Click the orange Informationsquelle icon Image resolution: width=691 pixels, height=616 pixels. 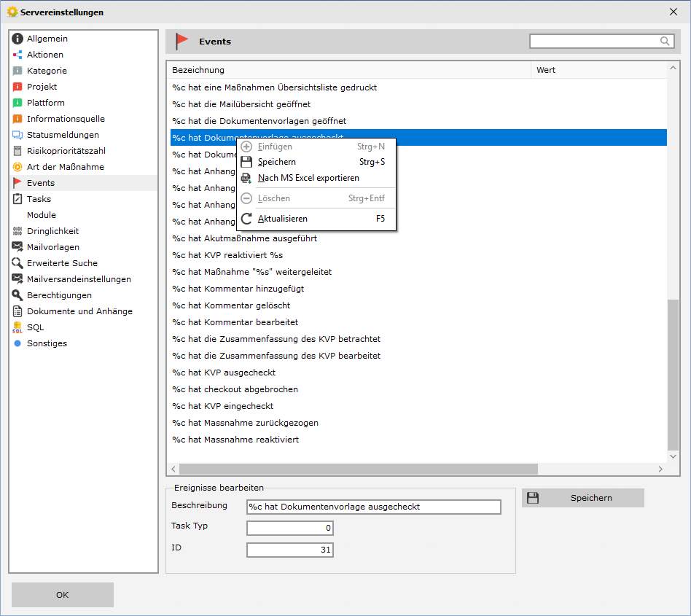point(17,119)
